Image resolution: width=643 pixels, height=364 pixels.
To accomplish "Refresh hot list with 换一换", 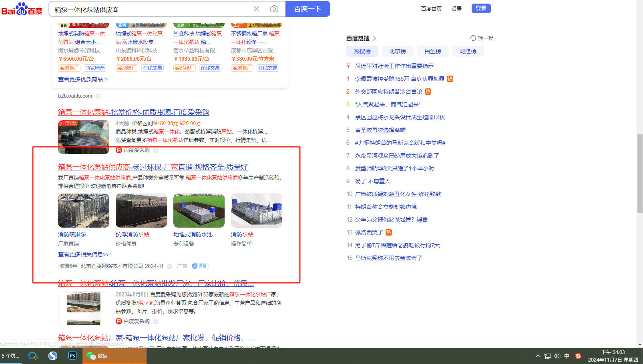I will 482,38.
